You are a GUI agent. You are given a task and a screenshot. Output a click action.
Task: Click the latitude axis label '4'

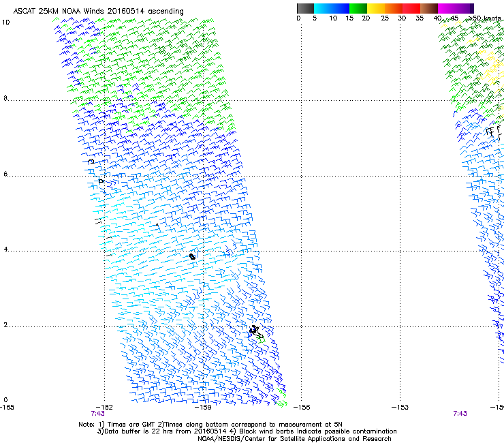click(5, 249)
